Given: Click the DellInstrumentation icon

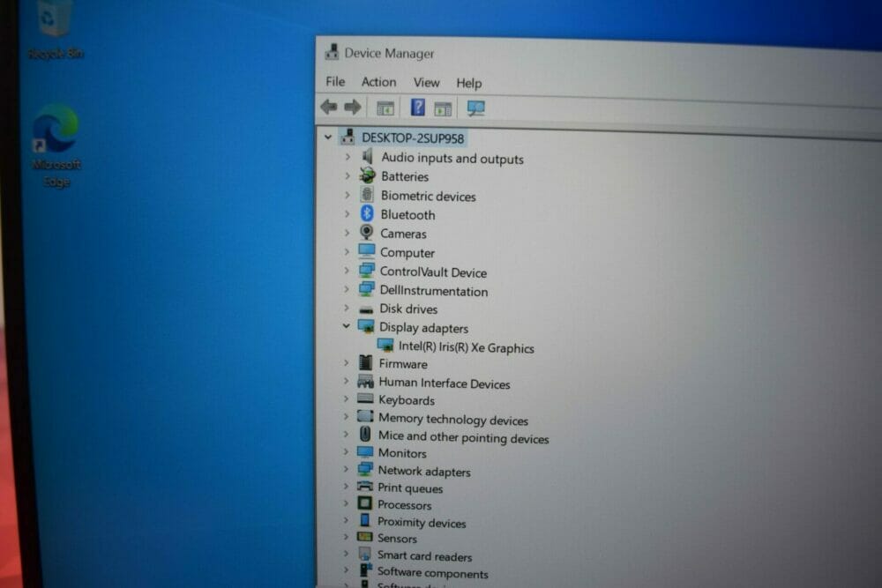Looking at the screenshot, I should coord(366,289).
